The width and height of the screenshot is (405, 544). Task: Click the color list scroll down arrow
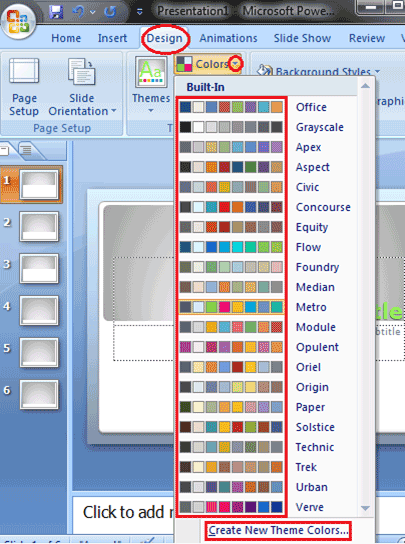pos(365,508)
